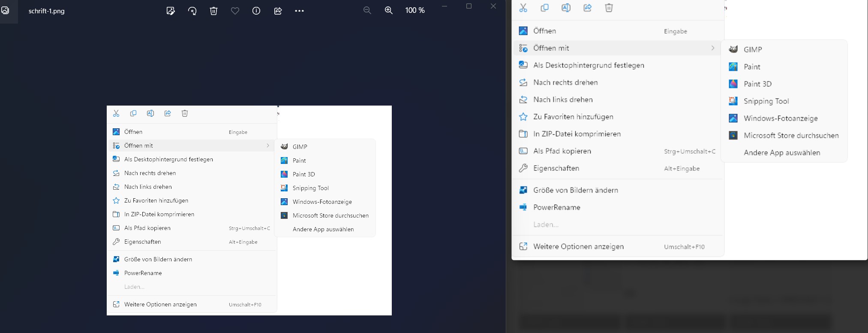Viewport: 868px width, 333px height.
Task: Delete schrift-1.png via Photos trash icon
Action: [213, 11]
